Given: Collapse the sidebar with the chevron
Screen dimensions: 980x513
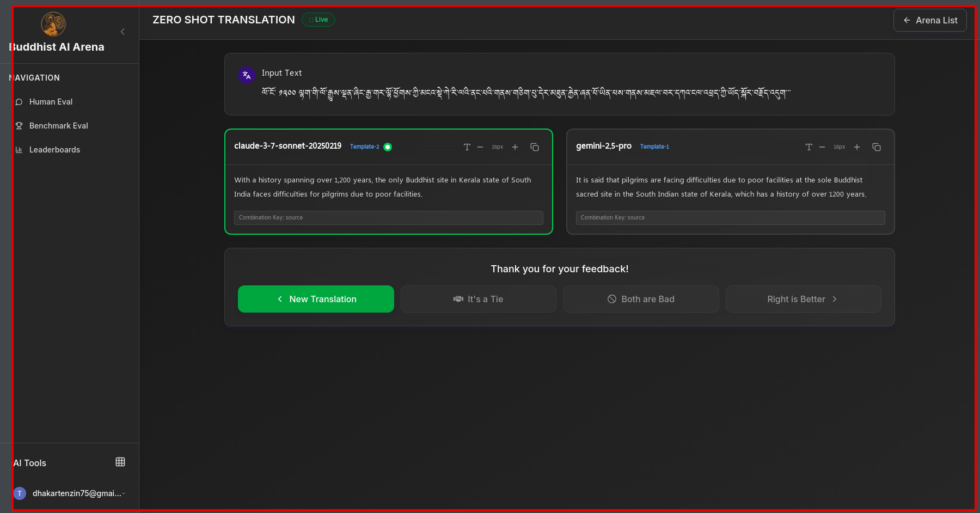Looking at the screenshot, I should (122, 32).
